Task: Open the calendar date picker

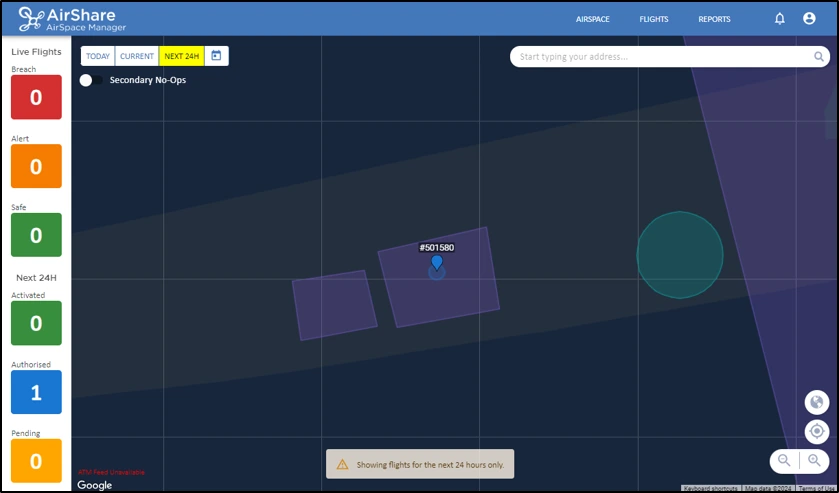Action: pyautogui.click(x=216, y=56)
